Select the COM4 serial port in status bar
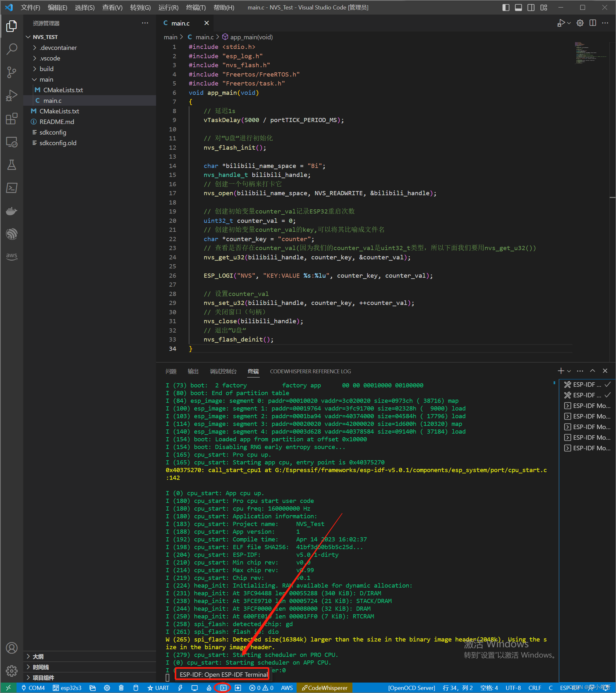This screenshot has height=693, width=616. [x=33, y=688]
